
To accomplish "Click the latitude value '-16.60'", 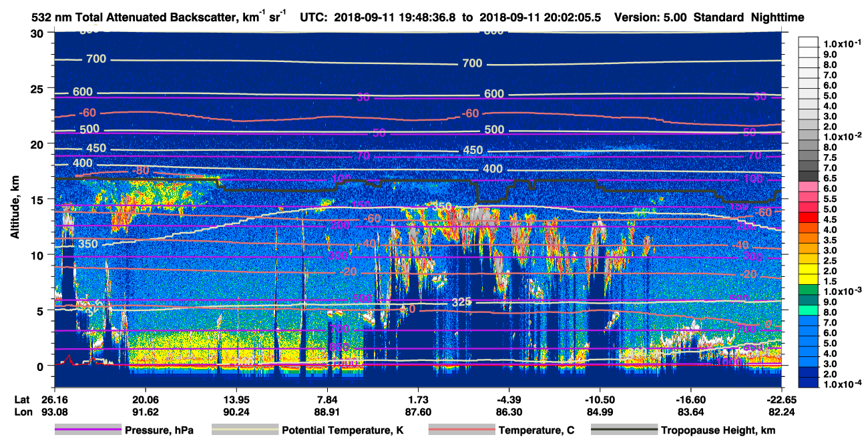I will [x=690, y=400].
